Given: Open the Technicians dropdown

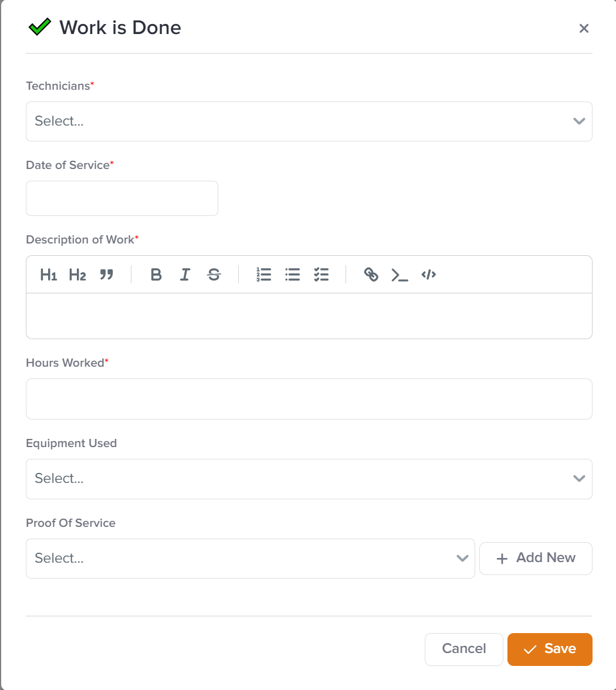Looking at the screenshot, I should coord(309,121).
